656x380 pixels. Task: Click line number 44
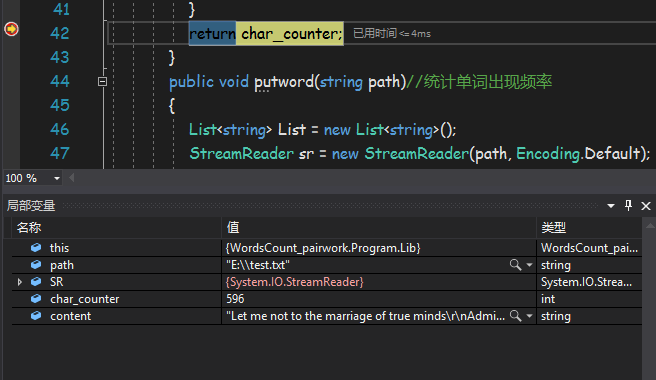59,81
